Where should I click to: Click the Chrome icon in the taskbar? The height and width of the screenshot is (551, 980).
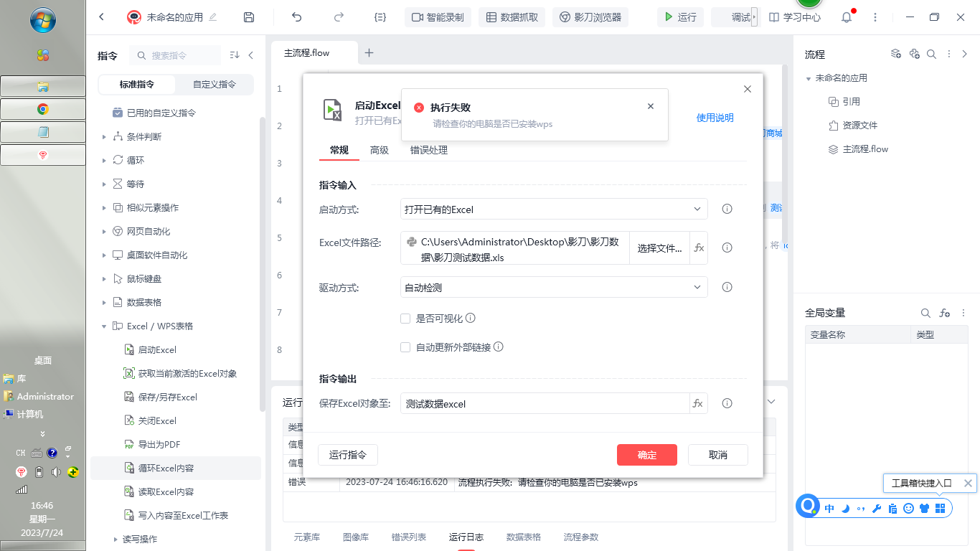coord(43,109)
